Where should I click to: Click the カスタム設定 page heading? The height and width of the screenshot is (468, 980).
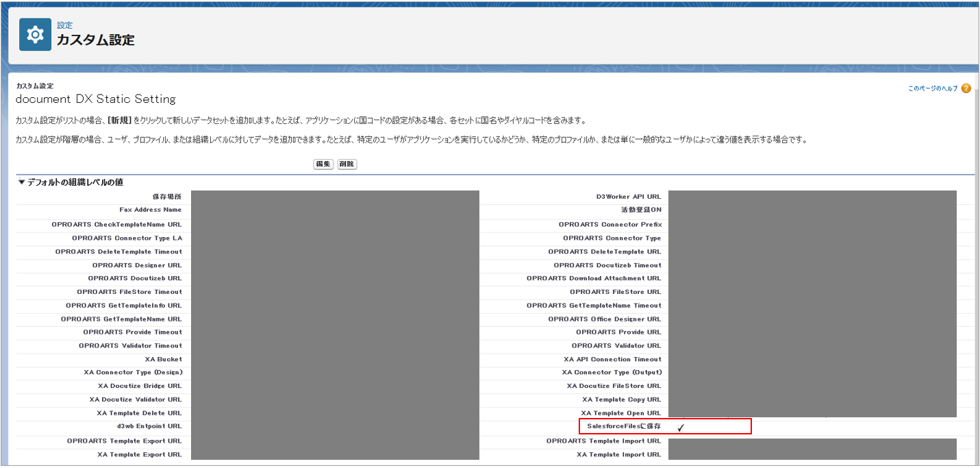tap(95, 40)
